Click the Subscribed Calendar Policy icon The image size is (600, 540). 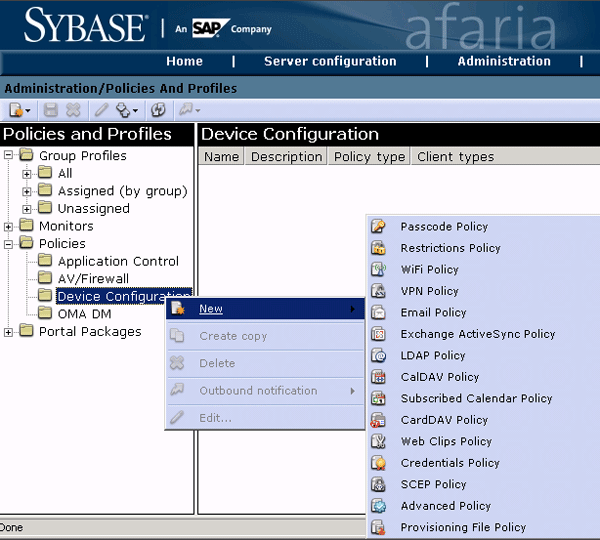click(x=378, y=398)
